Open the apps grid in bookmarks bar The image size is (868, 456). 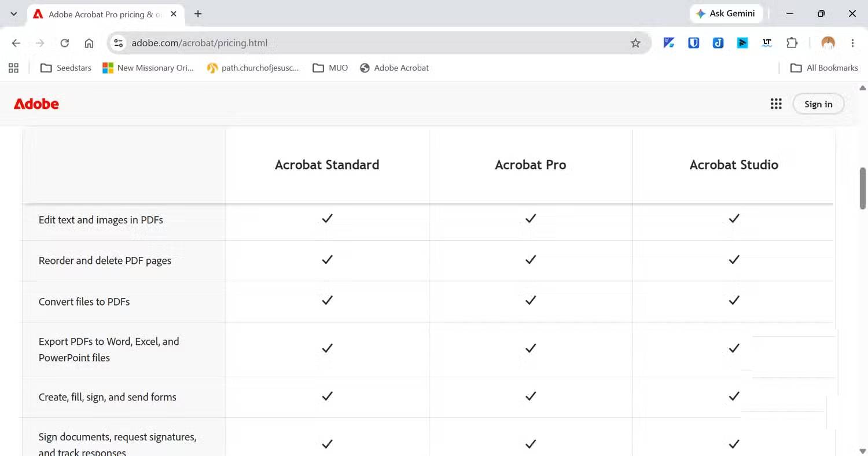(14, 68)
